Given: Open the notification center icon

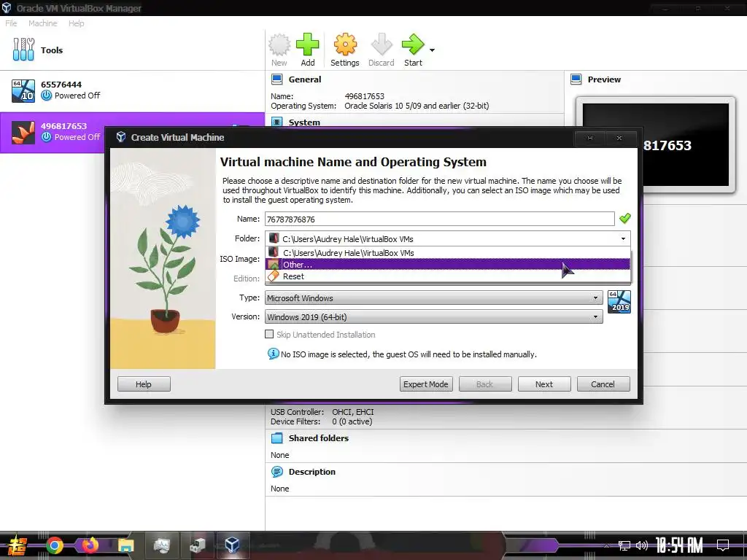Looking at the screenshot, I should [x=723, y=545].
